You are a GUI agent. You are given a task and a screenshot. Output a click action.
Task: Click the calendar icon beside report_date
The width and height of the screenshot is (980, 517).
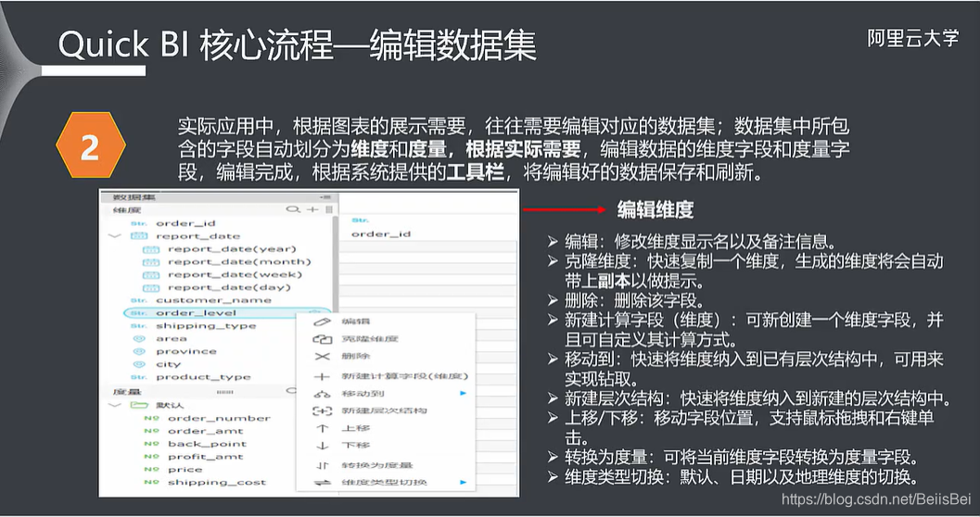coord(139,236)
